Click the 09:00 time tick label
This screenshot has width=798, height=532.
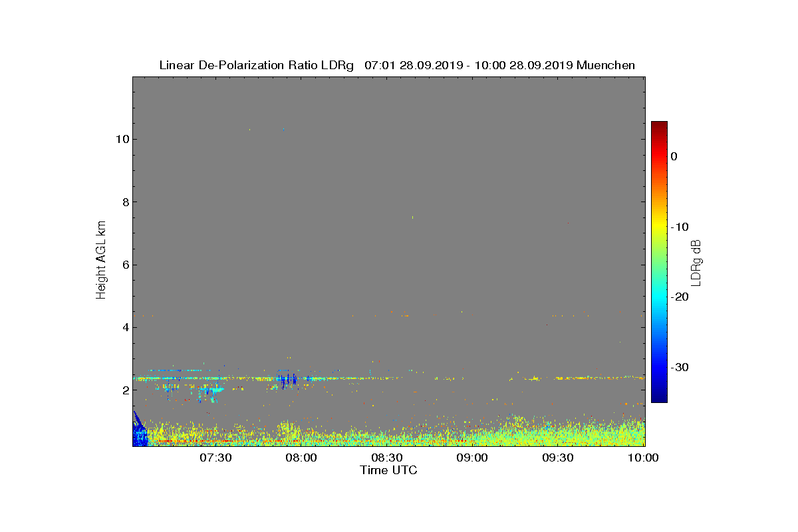pyautogui.click(x=473, y=458)
